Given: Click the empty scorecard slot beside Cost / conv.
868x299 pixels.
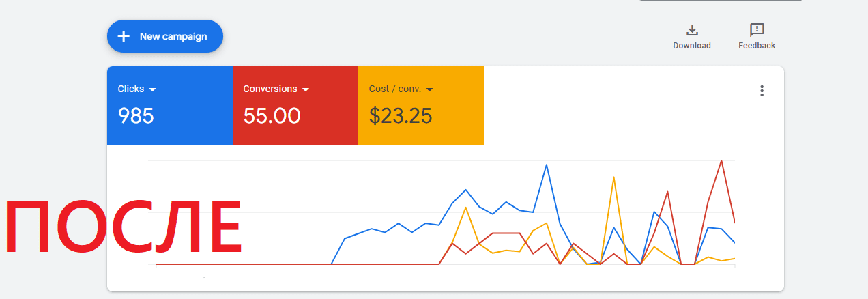Looking at the screenshot, I should [x=546, y=106].
